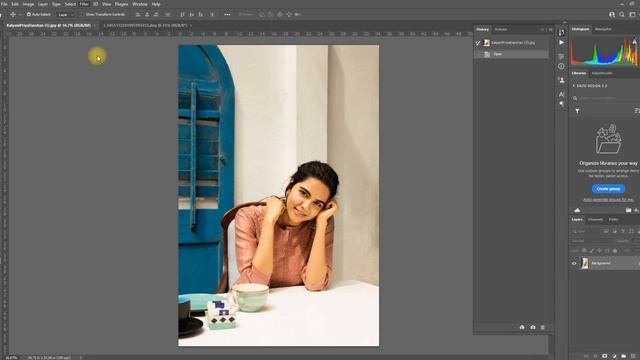Switch to the Paths tab
The height and width of the screenshot is (360, 640).
pos(613,220)
